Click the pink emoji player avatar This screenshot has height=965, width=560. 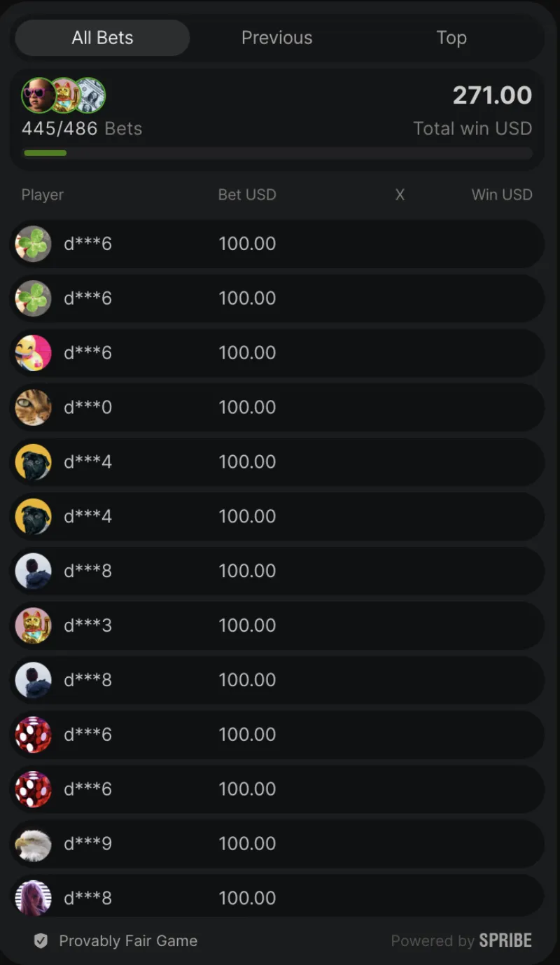tap(33, 353)
